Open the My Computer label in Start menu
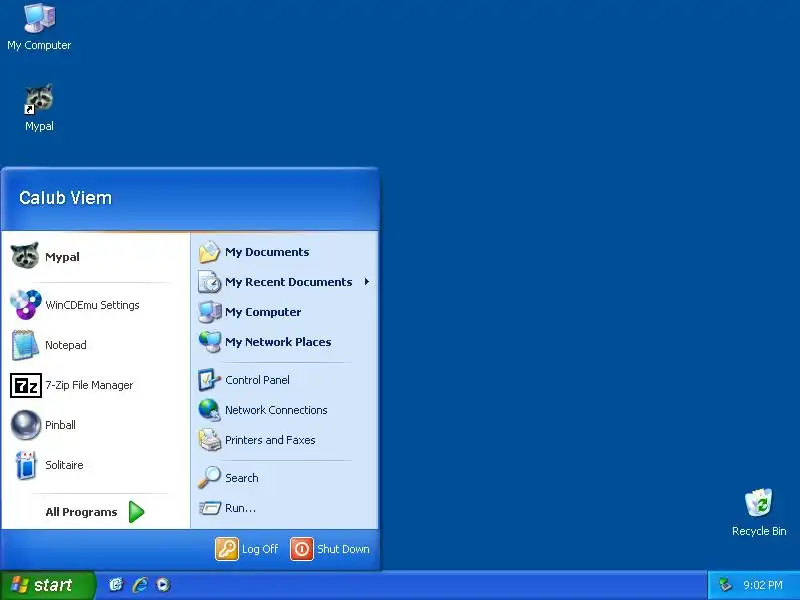Image resolution: width=800 pixels, height=600 pixels. point(263,312)
